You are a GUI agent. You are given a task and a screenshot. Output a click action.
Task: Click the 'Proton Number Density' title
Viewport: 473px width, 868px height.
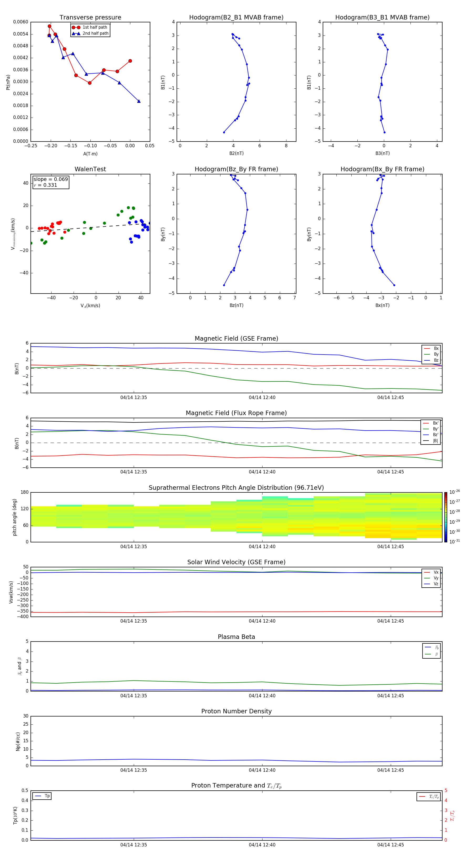pos(236,711)
